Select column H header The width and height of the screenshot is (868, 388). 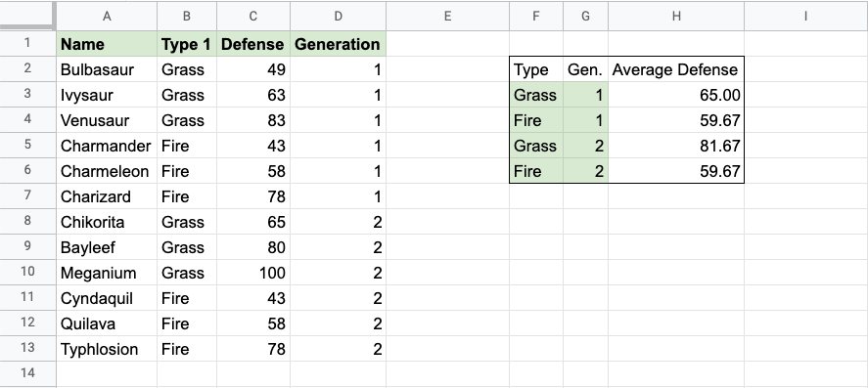(676, 16)
